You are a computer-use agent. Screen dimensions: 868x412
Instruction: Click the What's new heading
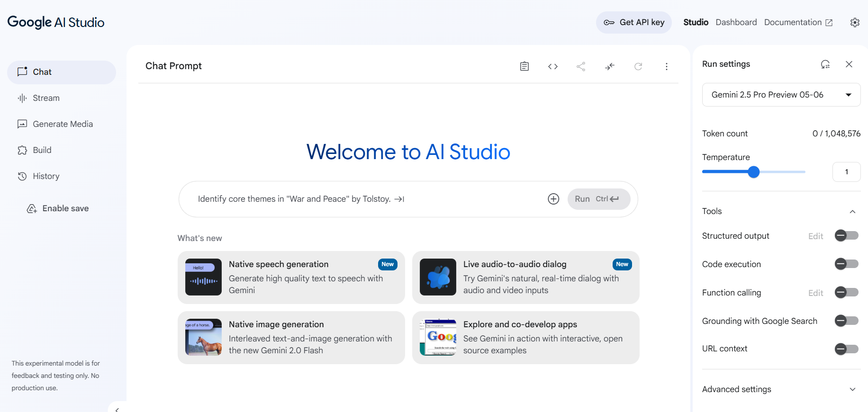pyautogui.click(x=199, y=238)
